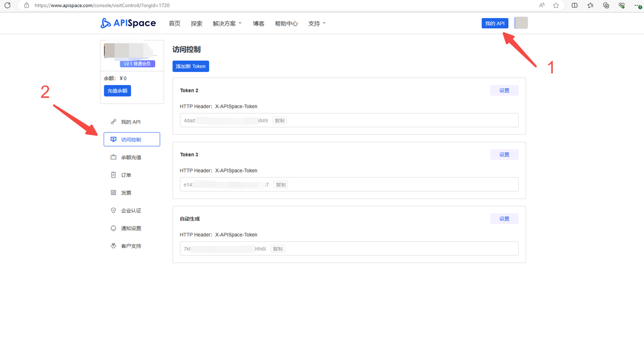Open the 博客 page from navigation
644x352 pixels.
[x=258, y=23]
